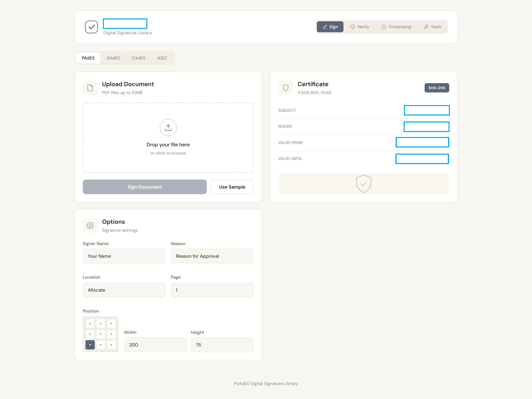The width and height of the screenshot is (532, 399).
Task: Click the shield icon next to Verify
Action: pos(353,27)
